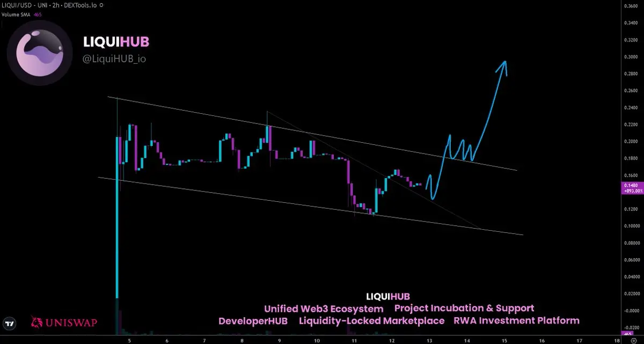
Task: Click date 5 on the time axis
Action: (x=129, y=340)
